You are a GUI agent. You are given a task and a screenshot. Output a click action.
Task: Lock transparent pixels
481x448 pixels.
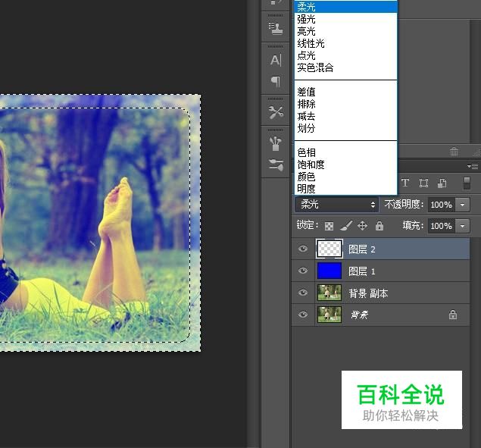[330, 226]
